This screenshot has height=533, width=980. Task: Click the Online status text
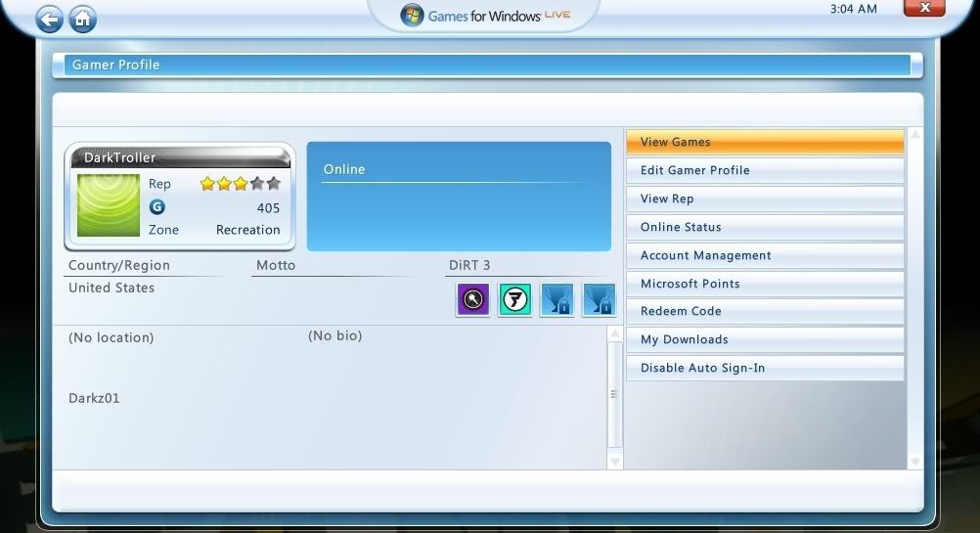[x=344, y=169]
